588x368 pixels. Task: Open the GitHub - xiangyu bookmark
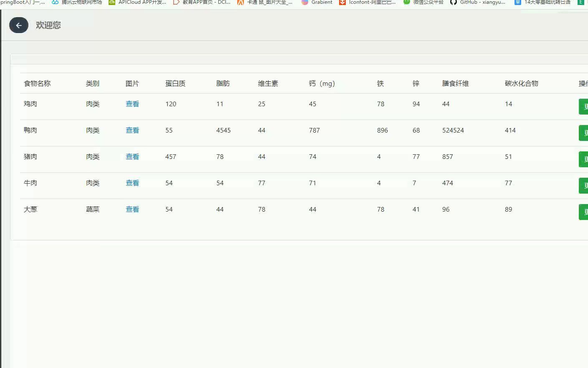(477, 3)
